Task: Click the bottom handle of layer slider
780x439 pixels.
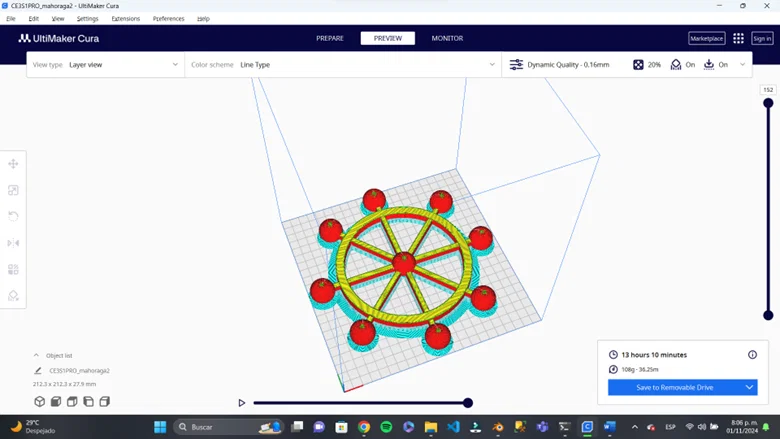Action: coord(768,315)
